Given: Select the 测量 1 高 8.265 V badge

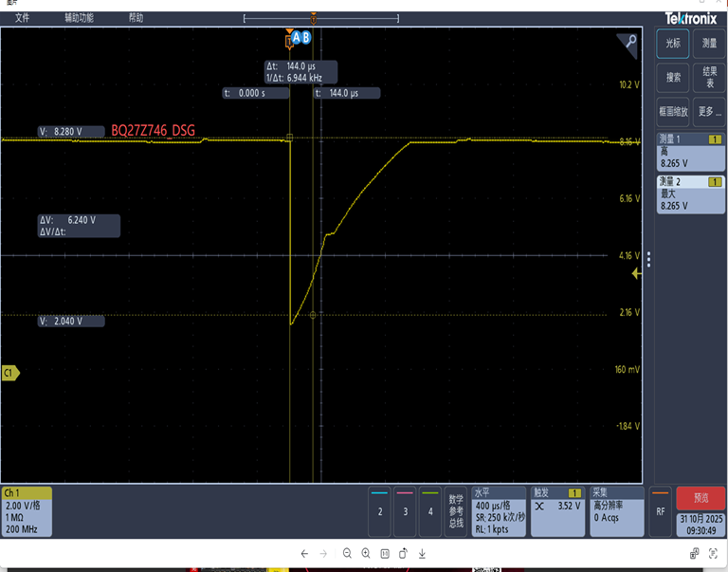Looking at the screenshot, I should 691,152.
